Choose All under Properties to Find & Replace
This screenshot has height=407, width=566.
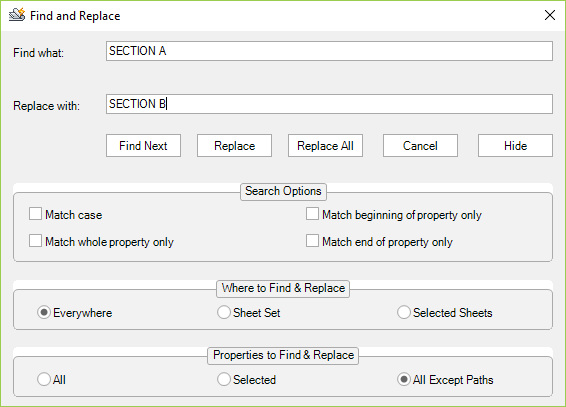click(44, 380)
